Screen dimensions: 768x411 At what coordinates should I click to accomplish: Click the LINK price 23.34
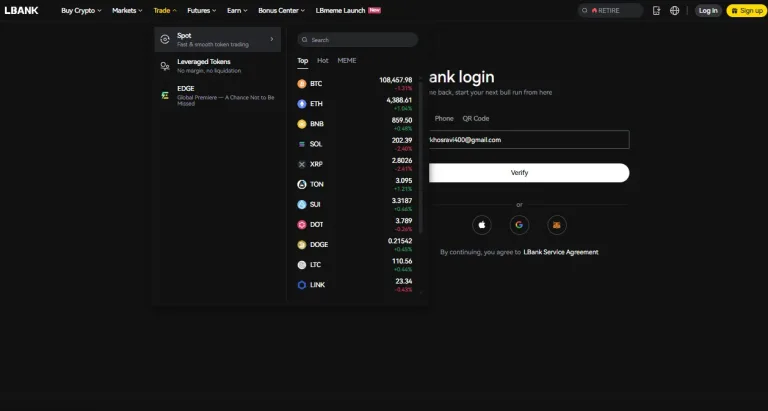pos(404,281)
